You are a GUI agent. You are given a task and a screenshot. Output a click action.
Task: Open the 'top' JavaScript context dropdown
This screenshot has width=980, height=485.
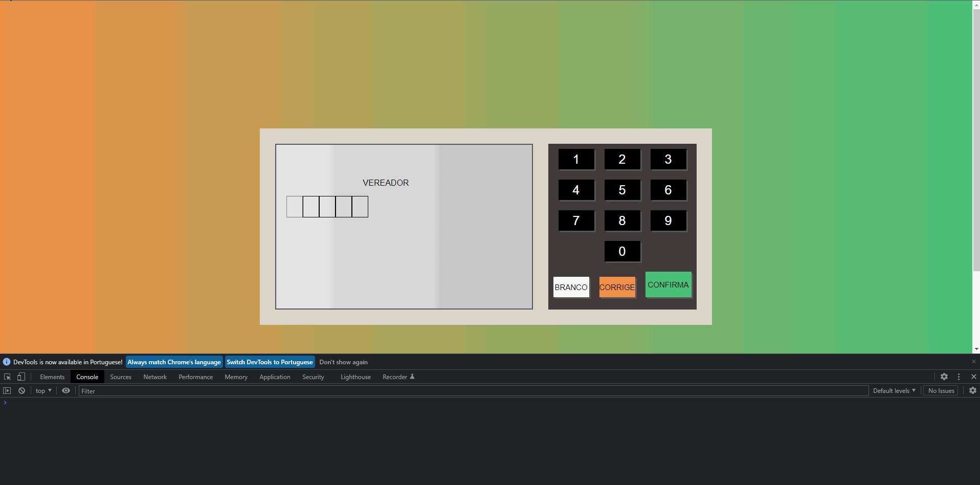pyautogui.click(x=43, y=390)
